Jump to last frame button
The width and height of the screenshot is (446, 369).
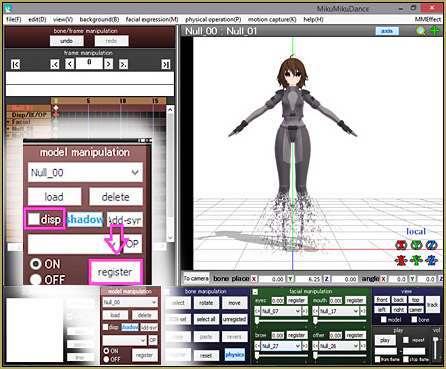pos(166,64)
